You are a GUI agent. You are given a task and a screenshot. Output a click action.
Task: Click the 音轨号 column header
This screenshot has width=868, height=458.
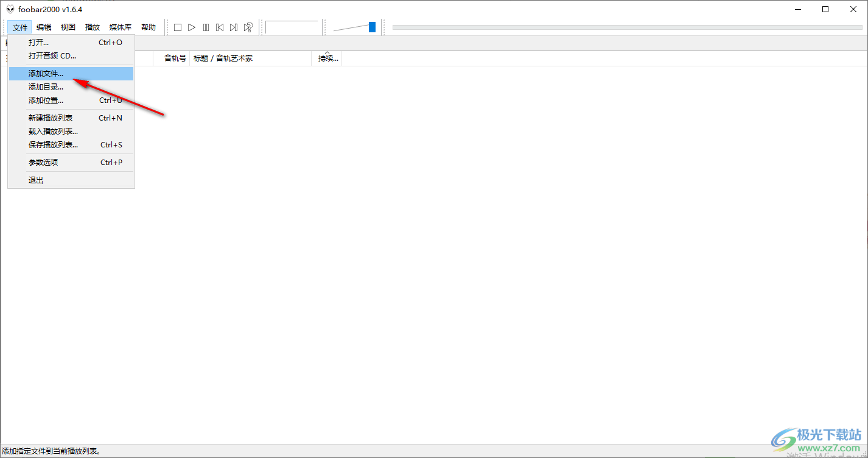171,58
